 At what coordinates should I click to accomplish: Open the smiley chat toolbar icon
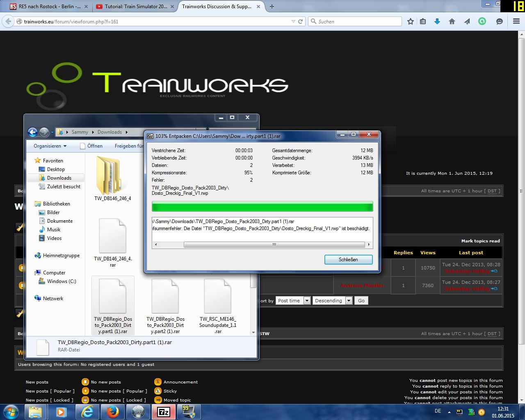click(499, 21)
